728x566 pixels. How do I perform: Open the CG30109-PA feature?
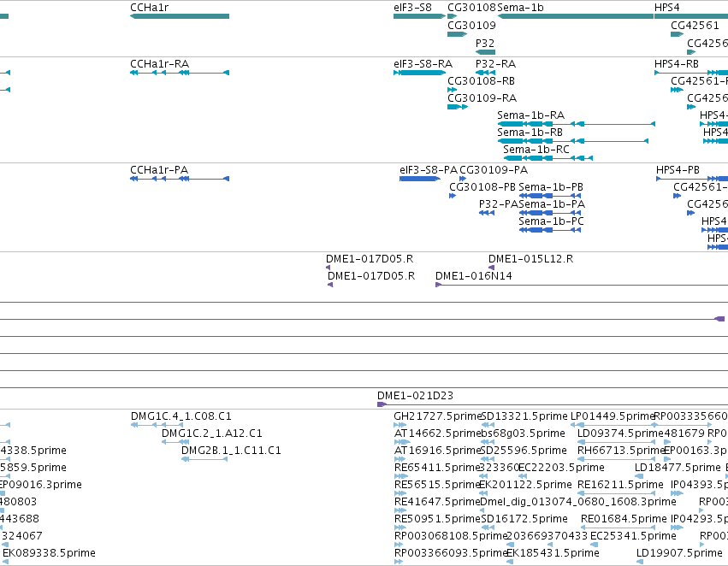(x=463, y=179)
